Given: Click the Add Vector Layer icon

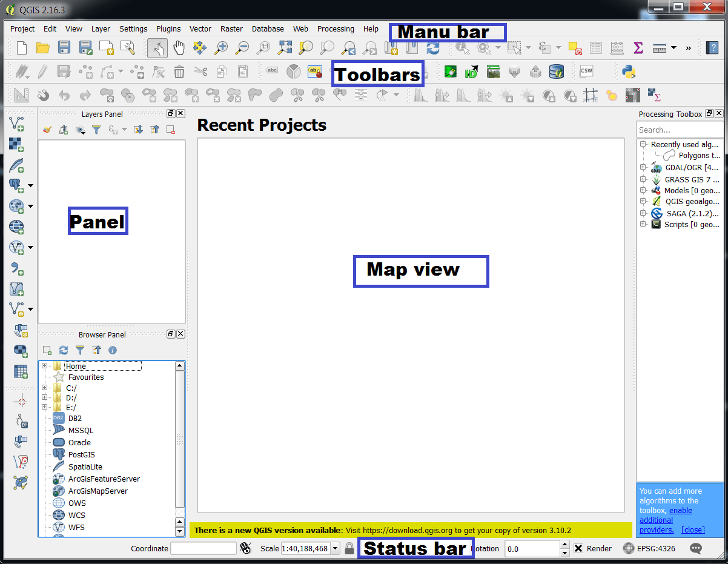Looking at the screenshot, I should click(x=17, y=123).
